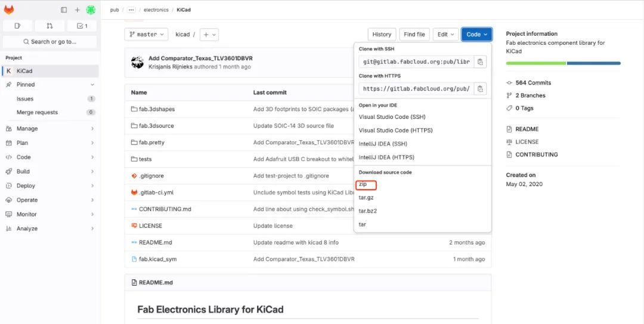
Task: Open the electronics breadcrumb link
Action: (x=156, y=10)
